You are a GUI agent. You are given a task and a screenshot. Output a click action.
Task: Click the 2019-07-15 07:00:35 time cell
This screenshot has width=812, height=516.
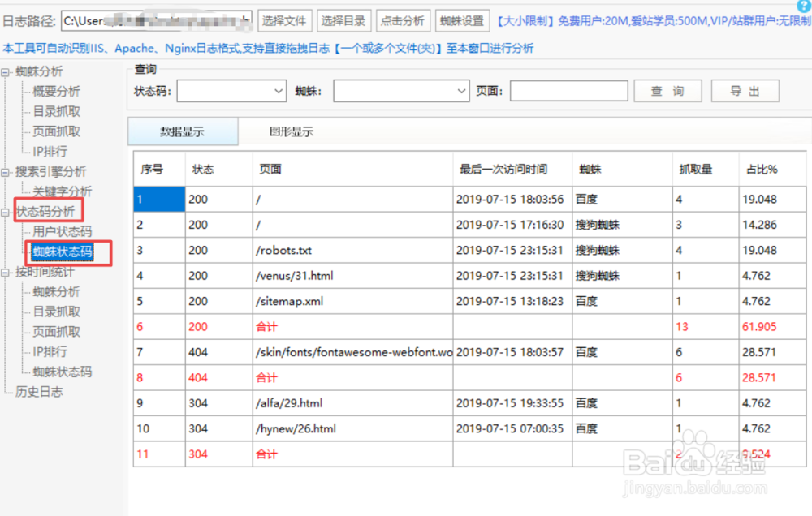point(512,428)
